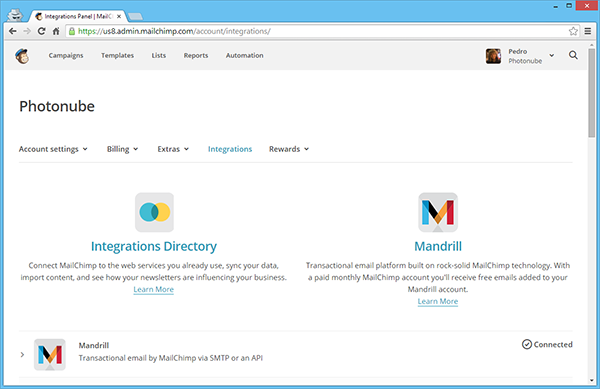Open the Mandrill heading link
Image resolution: width=600 pixels, height=389 pixels.
tap(438, 246)
